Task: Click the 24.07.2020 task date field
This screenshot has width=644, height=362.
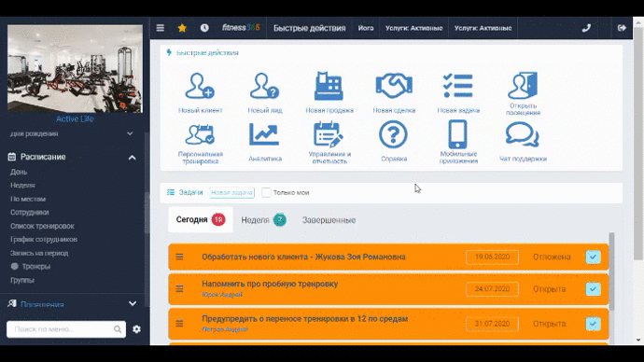Action: pos(492,289)
